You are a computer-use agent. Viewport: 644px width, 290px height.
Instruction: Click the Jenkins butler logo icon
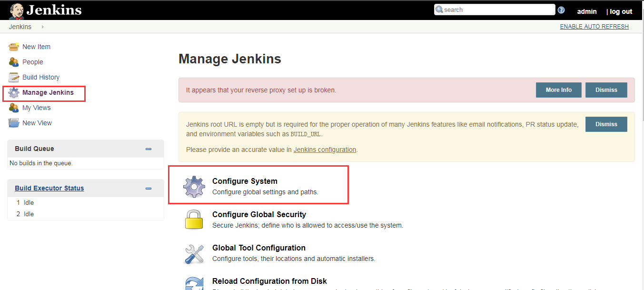(17, 11)
